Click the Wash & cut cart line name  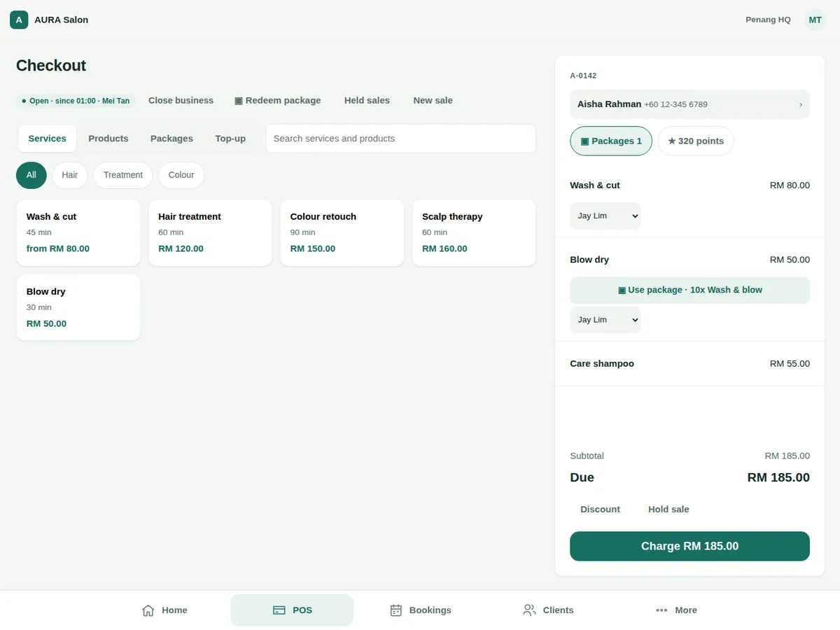(595, 185)
